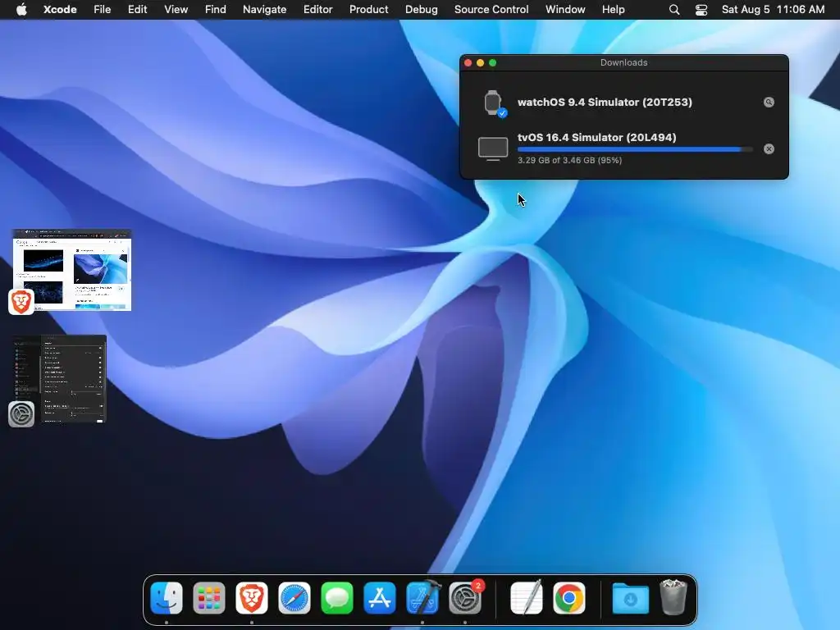Open Safari from the Dock
Image resolution: width=840 pixels, height=630 pixels.
pos(294,598)
